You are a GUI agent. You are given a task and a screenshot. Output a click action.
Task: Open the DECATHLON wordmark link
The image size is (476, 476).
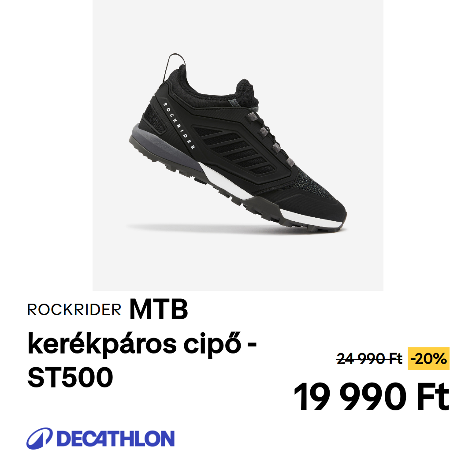[x=115, y=439]
